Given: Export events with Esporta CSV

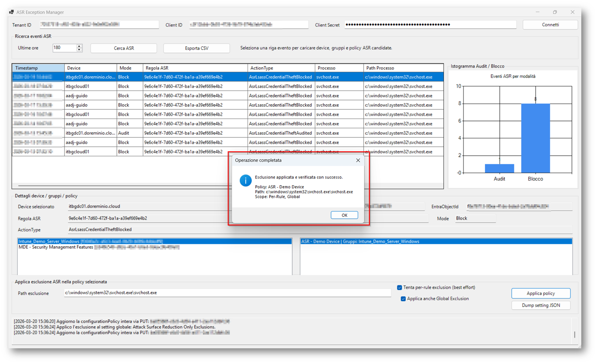Looking at the screenshot, I should [197, 48].
